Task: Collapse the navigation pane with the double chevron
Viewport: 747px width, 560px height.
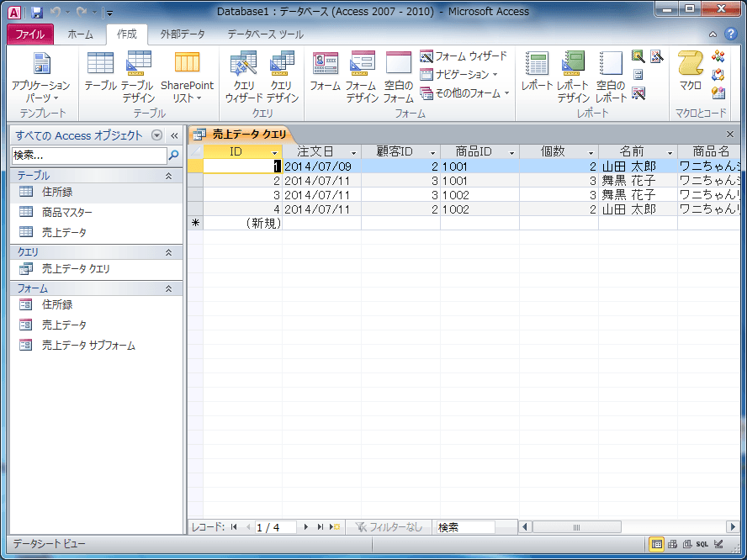Action: click(x=174, y=135)
